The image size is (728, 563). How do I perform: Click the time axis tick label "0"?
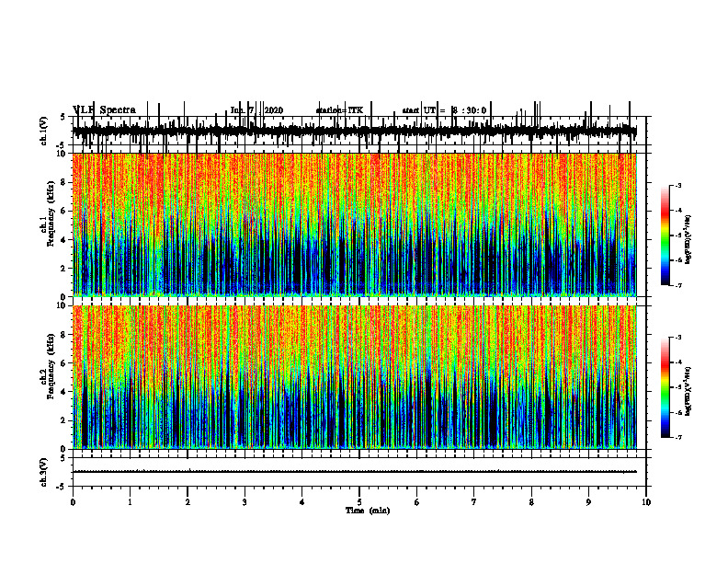73,502
